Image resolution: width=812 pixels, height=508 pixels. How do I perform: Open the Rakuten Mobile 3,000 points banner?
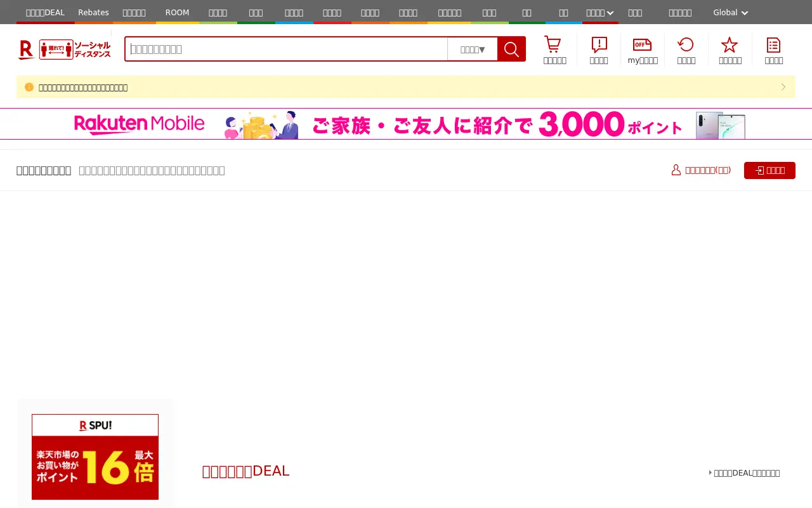coord(406,124)
